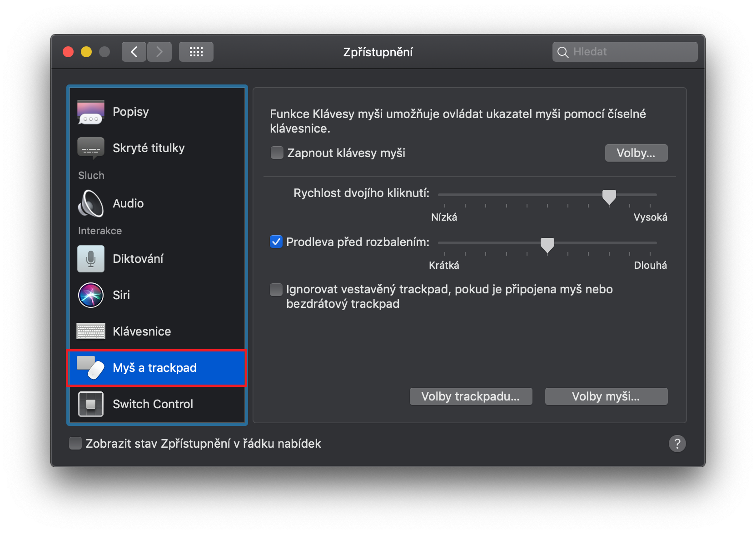This screenshot has width=756, height=534.
Task: Enable Zobrazit stav Zpřístupnění v řádku nabídek
Action: tap(75, 443)
